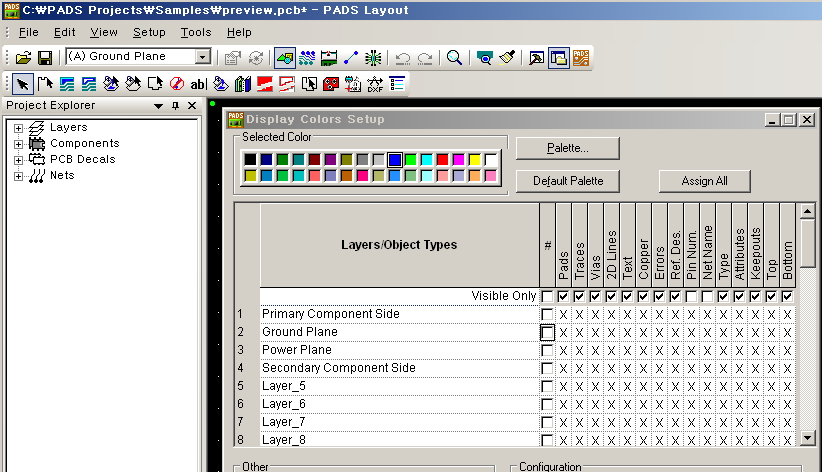Select the Text 'ab|' tool

click(x=199, y=84)
